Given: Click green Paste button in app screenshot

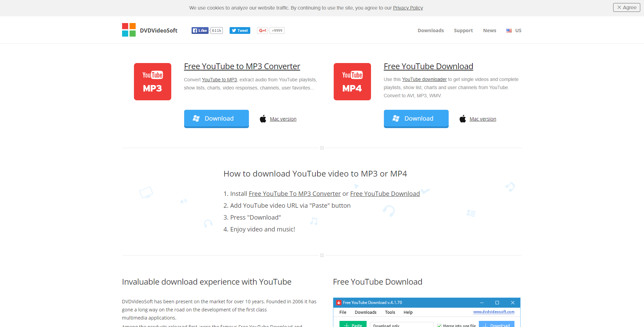Looking at the screenshot, I should 353,324.
